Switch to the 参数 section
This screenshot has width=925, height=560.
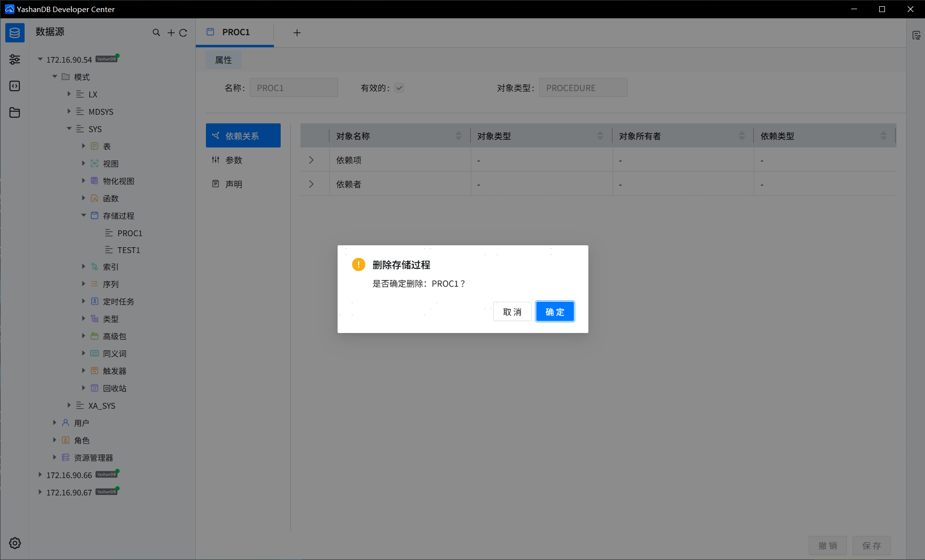[234, 160]
